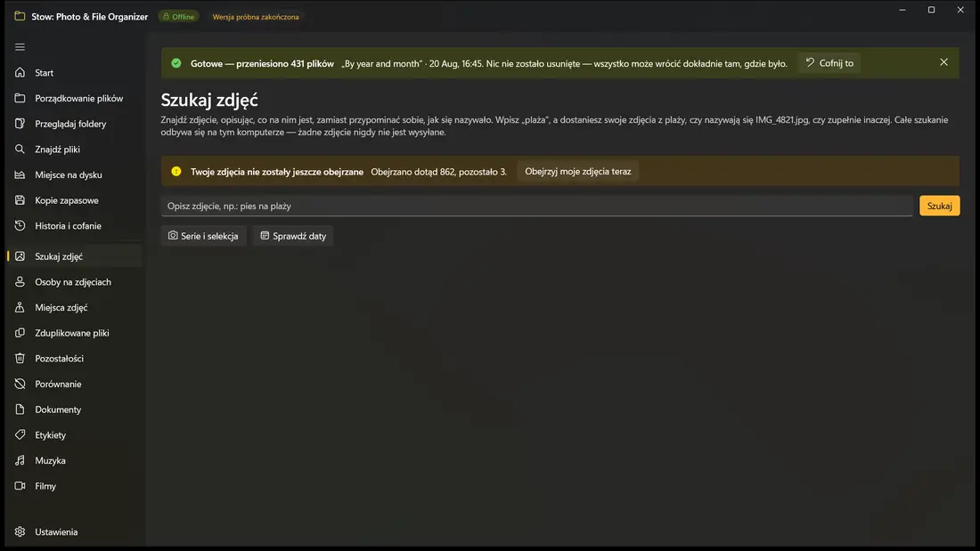Click the Osoby na zdjęciach person icon
Image resolution: width=980 pixels, height=551 pixels.
(20, 282)
